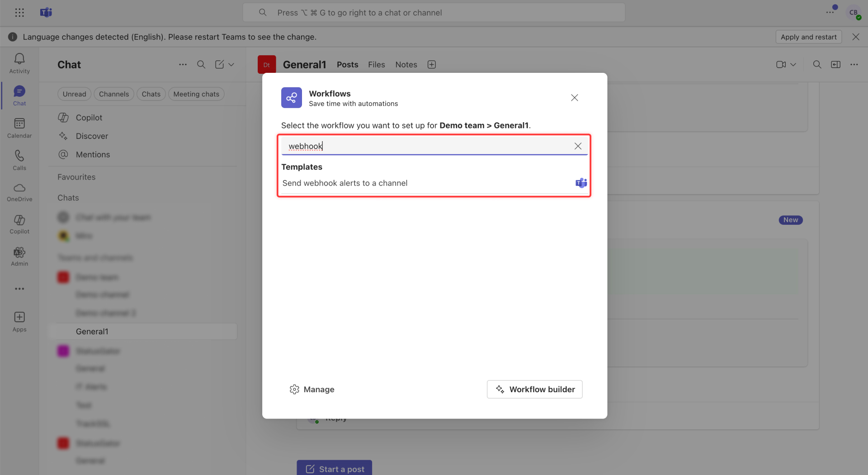This screenshot has height=475, width=868.
Task: Clear the webhook search text
Action: pyautogui.click(x=578, y=146)
